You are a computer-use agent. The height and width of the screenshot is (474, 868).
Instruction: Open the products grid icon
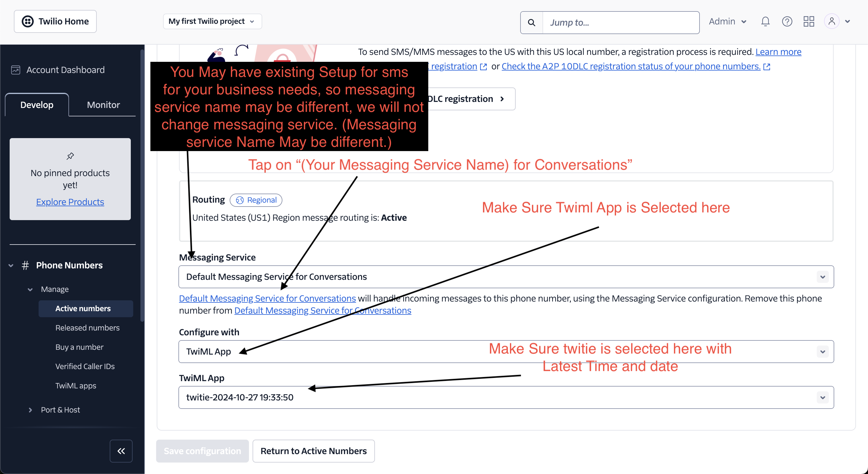(x=809, y=22)
